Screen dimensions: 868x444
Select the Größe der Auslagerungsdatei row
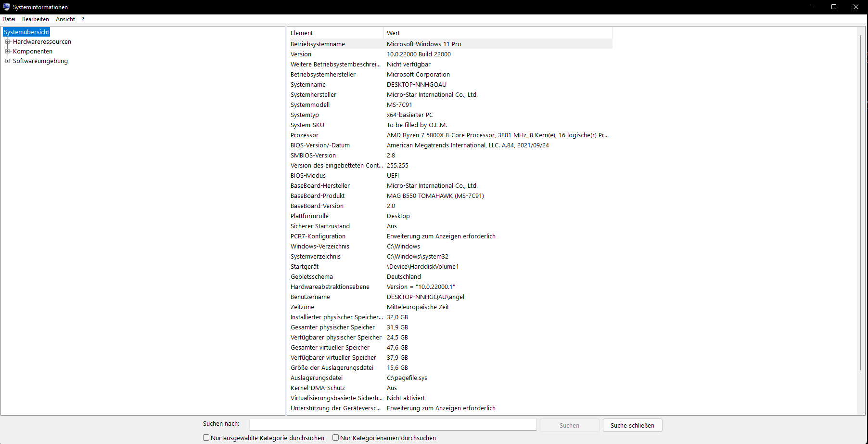click(x=450, y=367)
